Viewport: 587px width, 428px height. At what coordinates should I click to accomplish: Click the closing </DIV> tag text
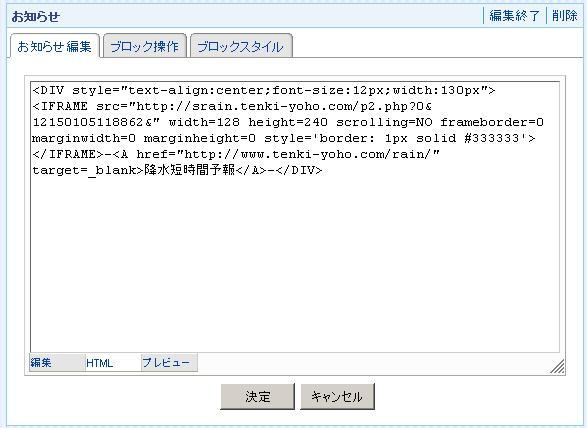[298, 170]
